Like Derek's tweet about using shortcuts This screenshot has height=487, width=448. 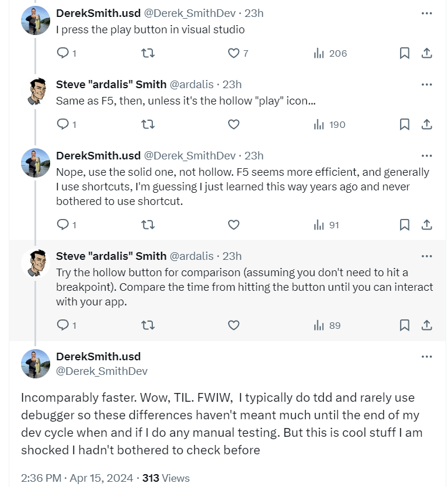click(233, 224)
